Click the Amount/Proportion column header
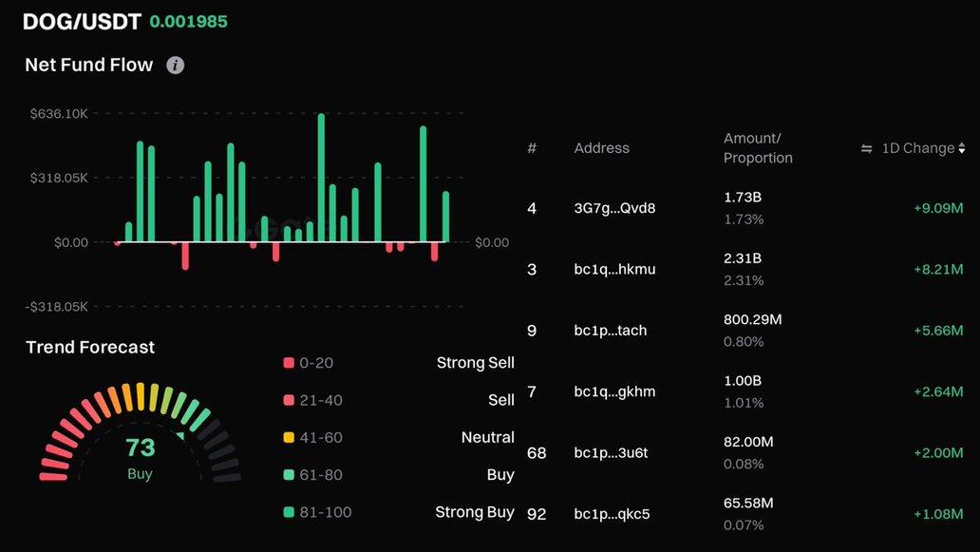The height and width of the screenshot is (552, 980). click(x=757, y=148)
